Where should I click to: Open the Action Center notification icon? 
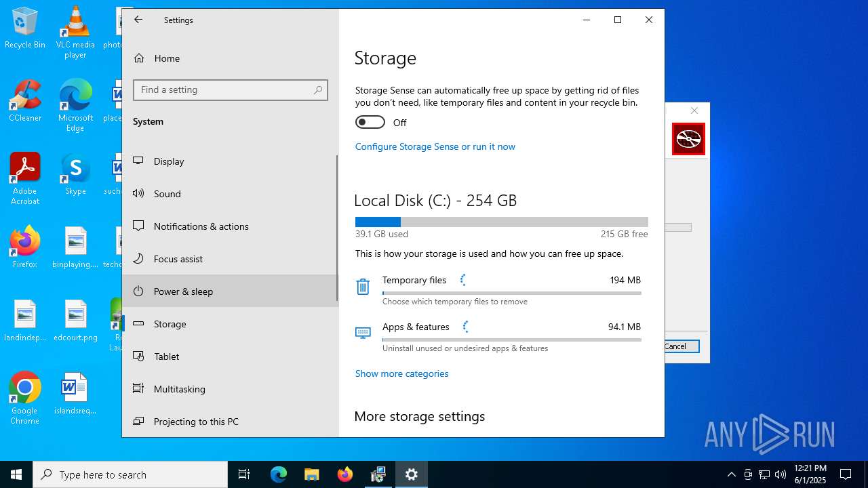pos(846,474)
